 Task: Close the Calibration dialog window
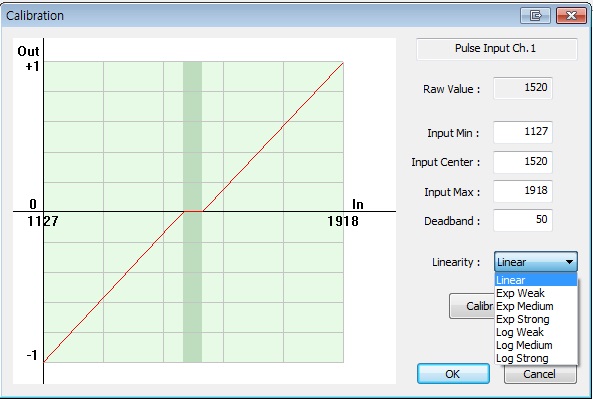pyautogui.click(x=571, y=16)
